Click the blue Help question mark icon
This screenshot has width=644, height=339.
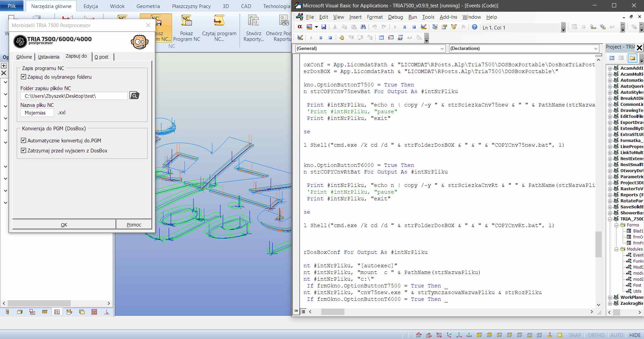[x=475, y=27]
